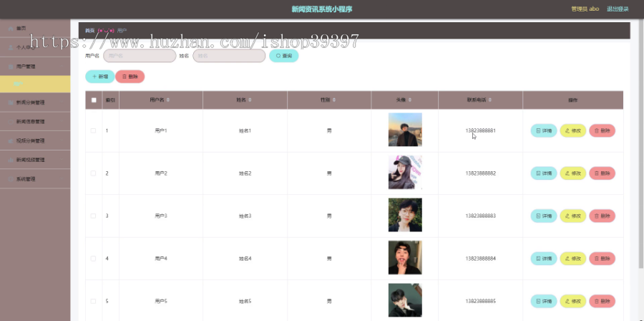Click the 首页 breadcrumb link
The height and width of the screenshot is (321, 644).
point(89,30)
